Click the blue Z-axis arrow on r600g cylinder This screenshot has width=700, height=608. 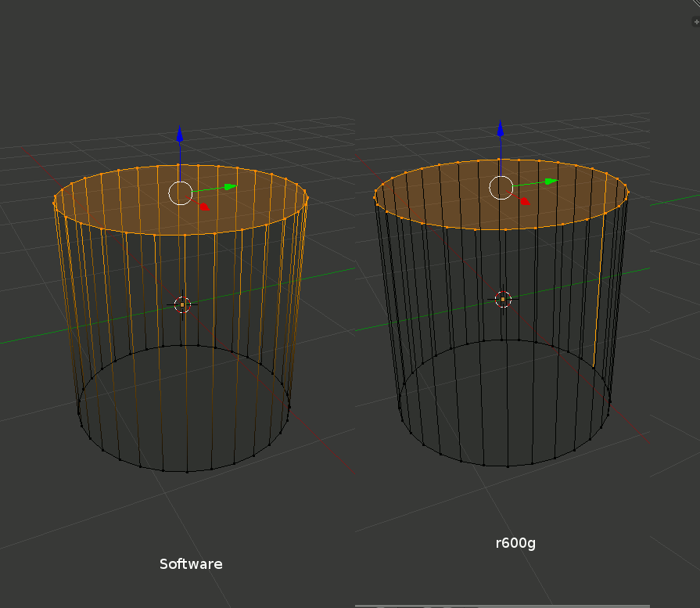(500, 128)
